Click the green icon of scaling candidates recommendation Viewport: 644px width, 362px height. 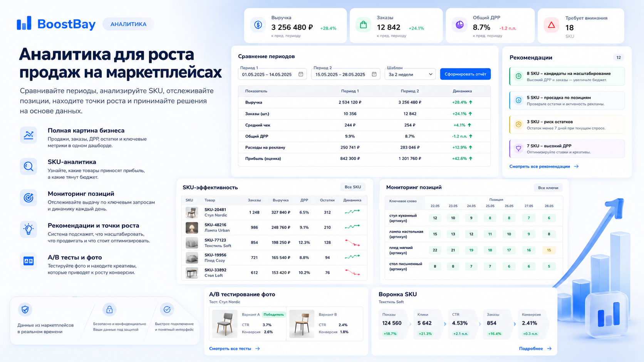click(x=518, y=76)
